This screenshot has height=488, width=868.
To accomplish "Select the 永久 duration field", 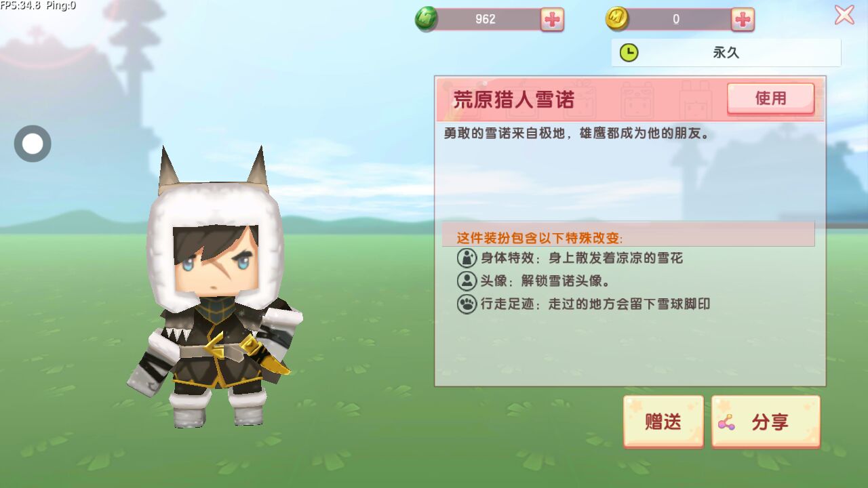I will (726, 52).
